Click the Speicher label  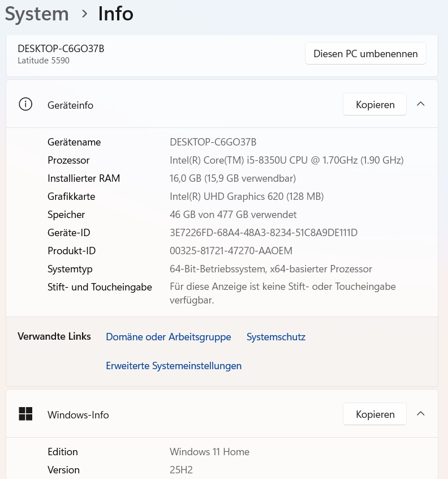coord(66,215)
